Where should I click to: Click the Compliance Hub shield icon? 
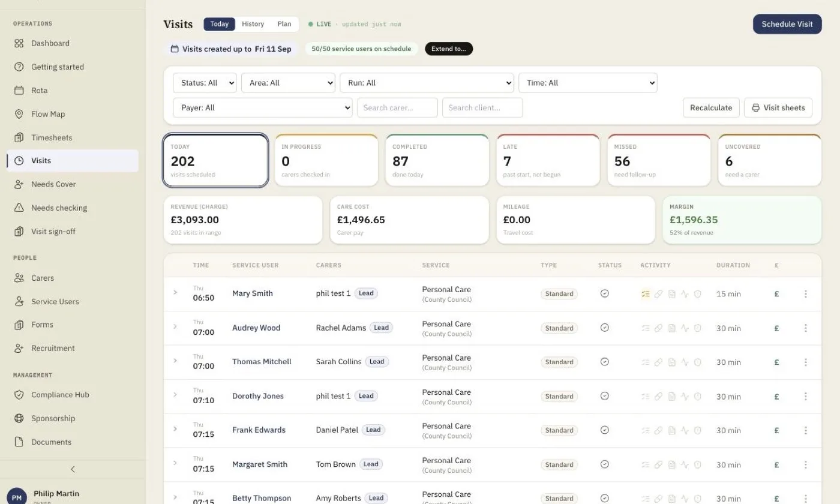19,395
